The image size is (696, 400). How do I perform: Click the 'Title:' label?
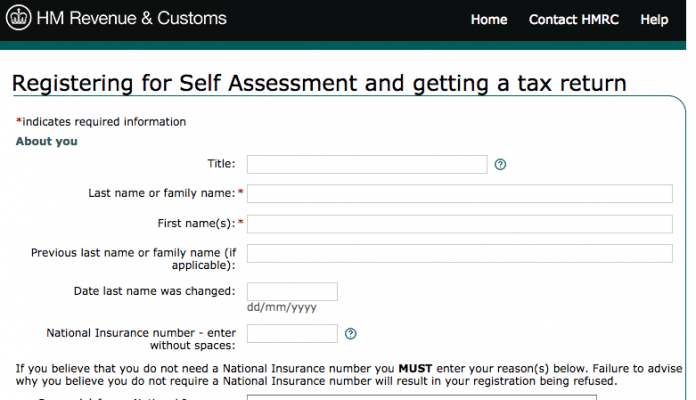(x=221, y=163)
